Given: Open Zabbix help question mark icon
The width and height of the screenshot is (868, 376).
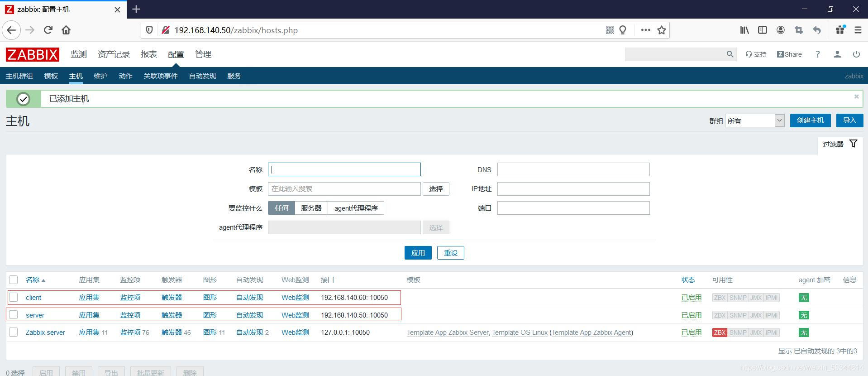Looking at the screenshot, I should point(818,54).
